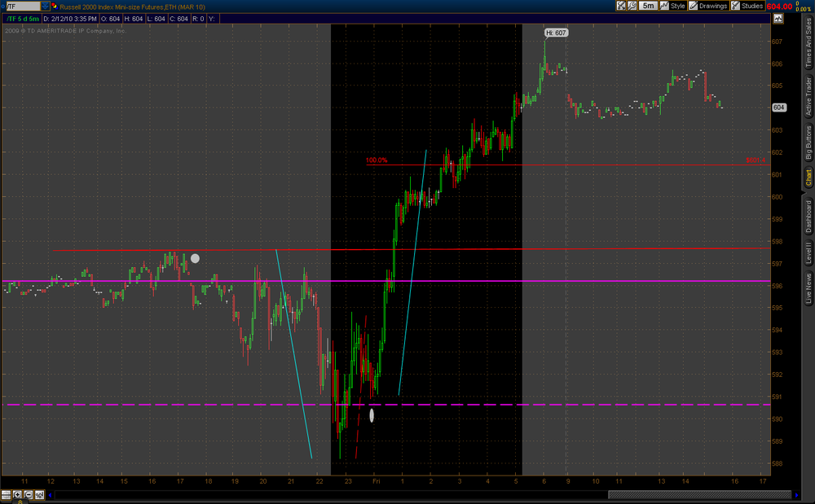Screen dimensions: 815x504
Task: Open chart settings wrench icon
Action: coord(632,6)
